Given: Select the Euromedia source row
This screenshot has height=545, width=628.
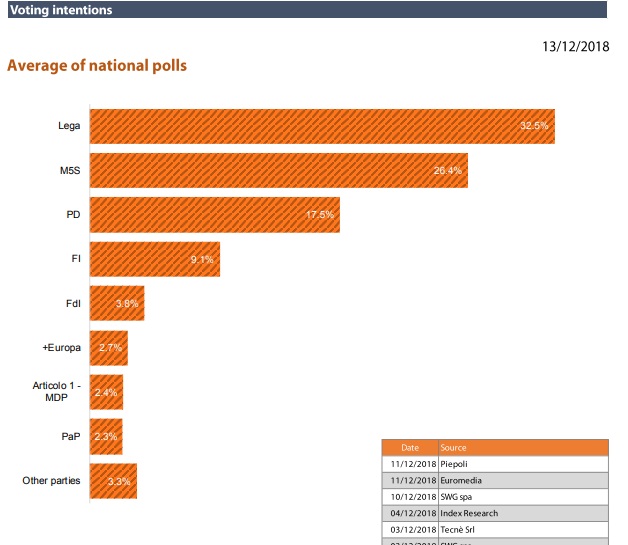Looking at the screenshot, I should pyautogui.click(x=495, y=481).
